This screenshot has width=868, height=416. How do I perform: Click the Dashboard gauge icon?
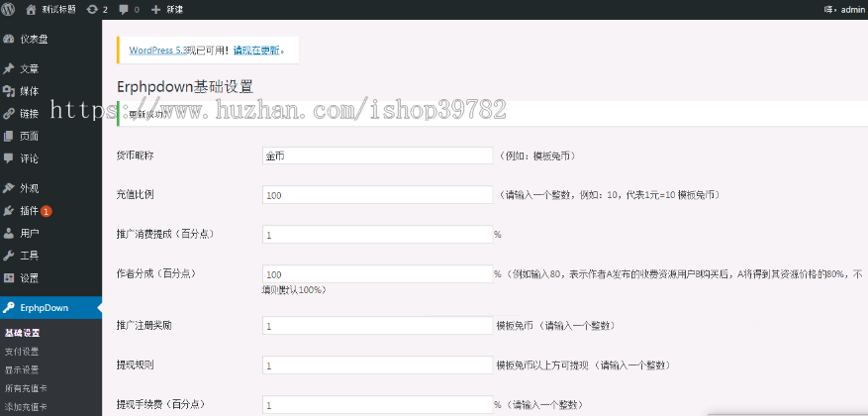click(8, 40)
